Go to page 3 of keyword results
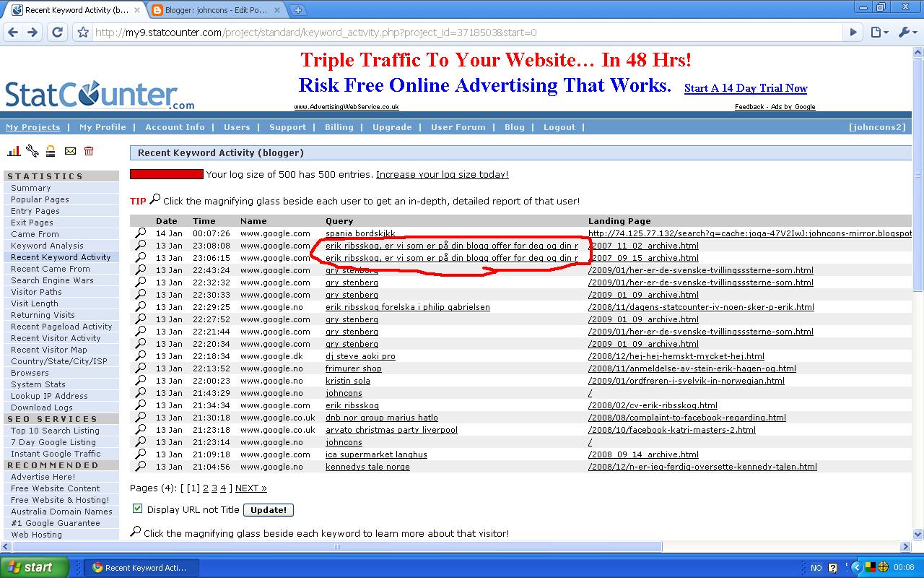The width and height of the screenshot is (924, 578). coord(214,488)
